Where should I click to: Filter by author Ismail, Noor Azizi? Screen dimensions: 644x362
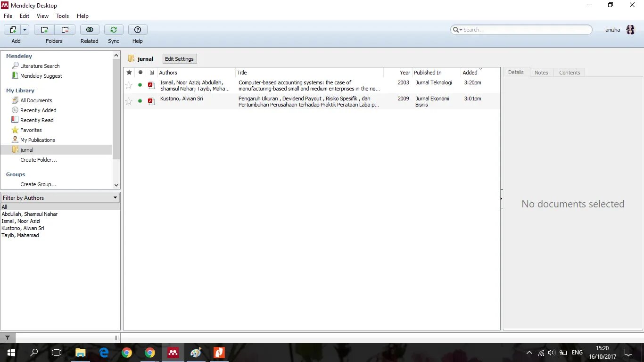coord(21,221)
